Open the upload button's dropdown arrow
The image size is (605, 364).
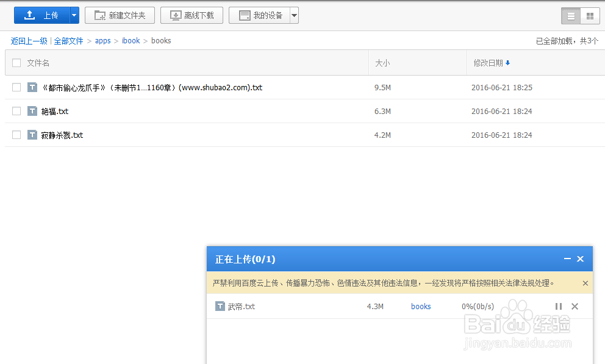coord(74,15)
